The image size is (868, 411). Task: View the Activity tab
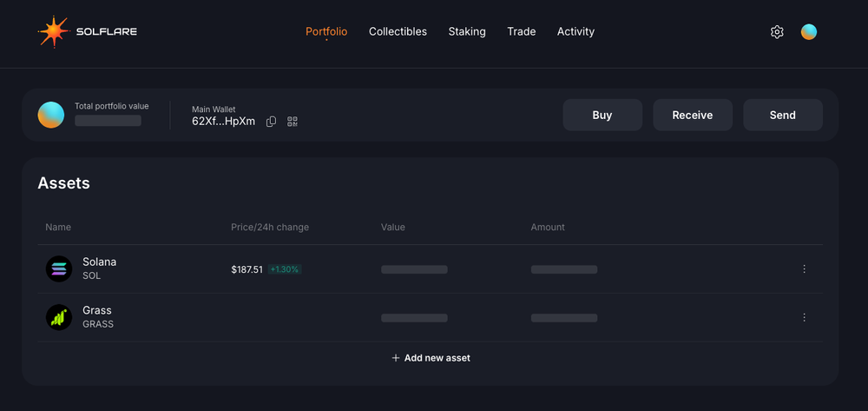tap(575, 31)
